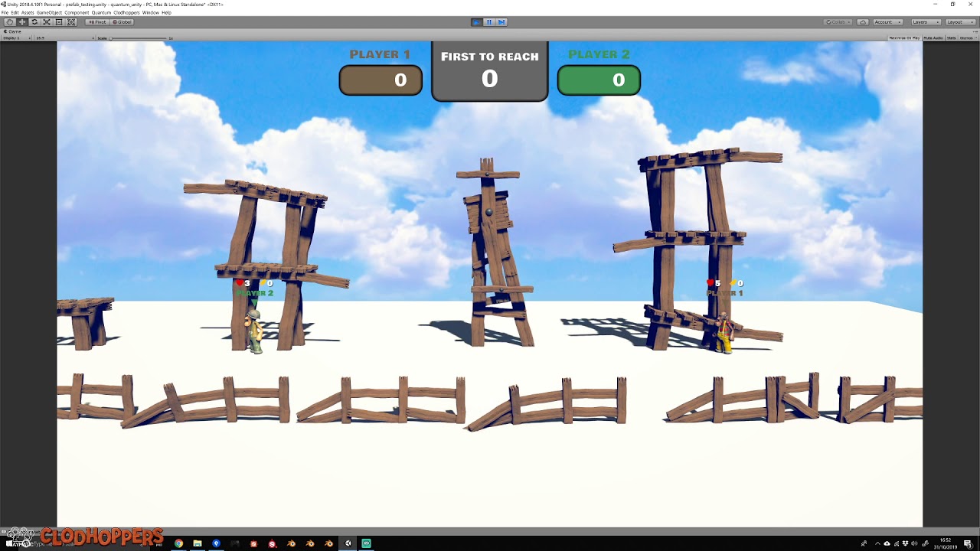The width and height of the screenshot is (980, 551).
Task: Open the Help menu
Action: (x=166, y=13)
